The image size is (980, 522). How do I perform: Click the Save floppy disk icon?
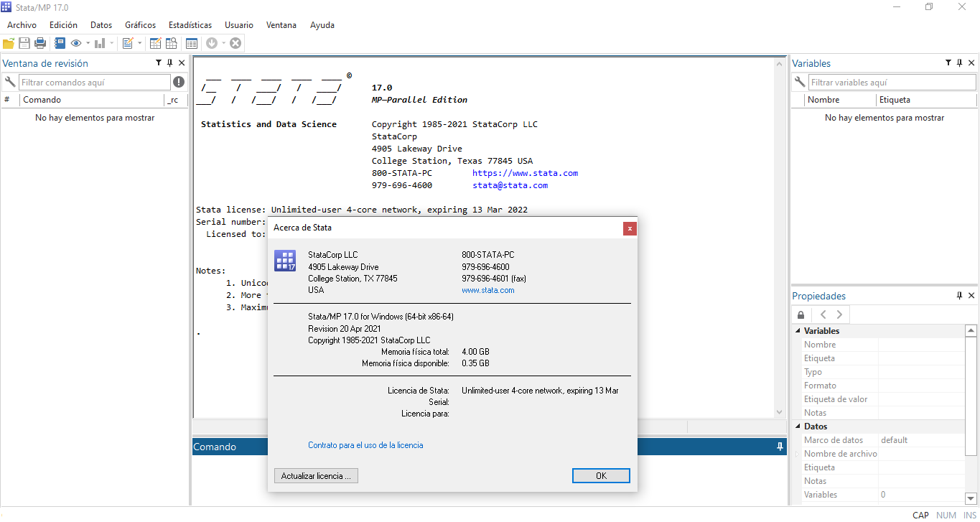coord(24,43)
